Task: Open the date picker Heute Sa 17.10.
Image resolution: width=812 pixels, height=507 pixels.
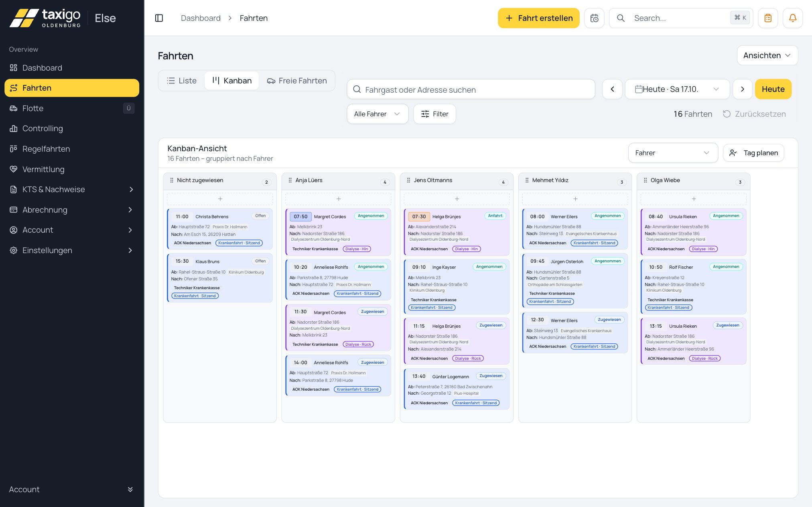Action: pos(677,89)
